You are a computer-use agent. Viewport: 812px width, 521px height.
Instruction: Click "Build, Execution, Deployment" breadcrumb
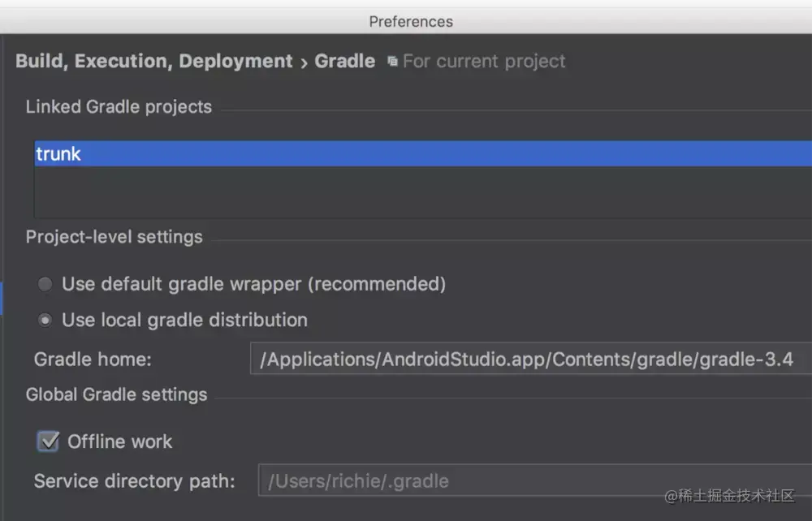[153, 62]
